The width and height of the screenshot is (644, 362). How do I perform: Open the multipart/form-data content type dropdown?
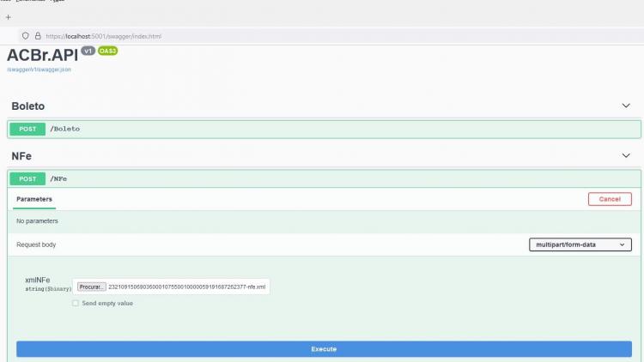pyautogui.click(x=580, y=244)
